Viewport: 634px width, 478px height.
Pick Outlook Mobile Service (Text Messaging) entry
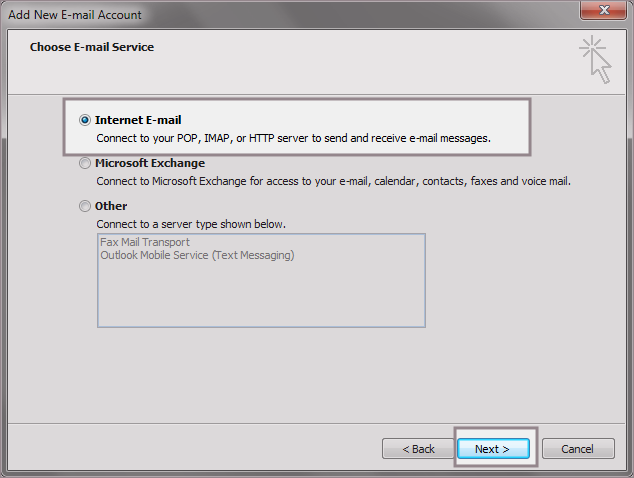(197, 255)
